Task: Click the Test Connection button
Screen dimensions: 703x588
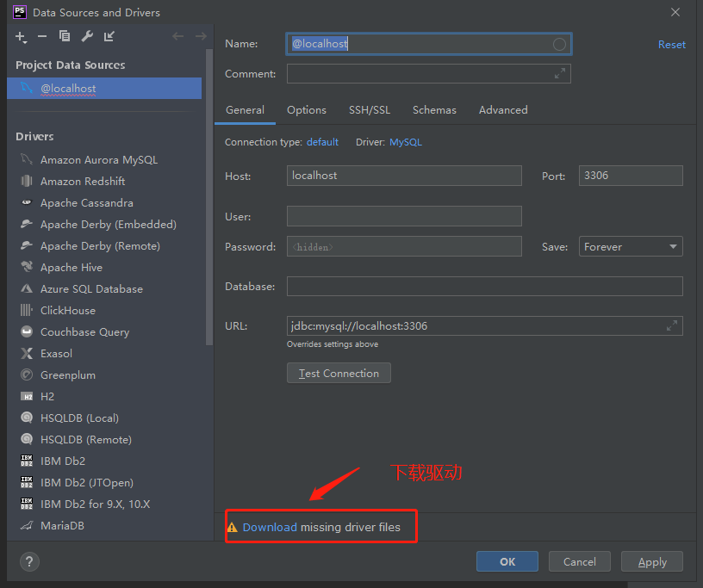Action: point(339,374)
